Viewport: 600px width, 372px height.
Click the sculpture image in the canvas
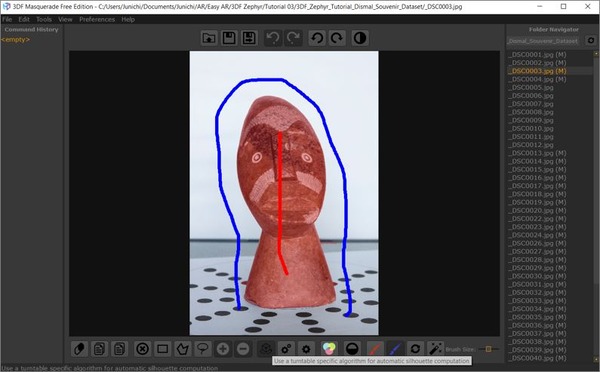[x=284, y=193]
